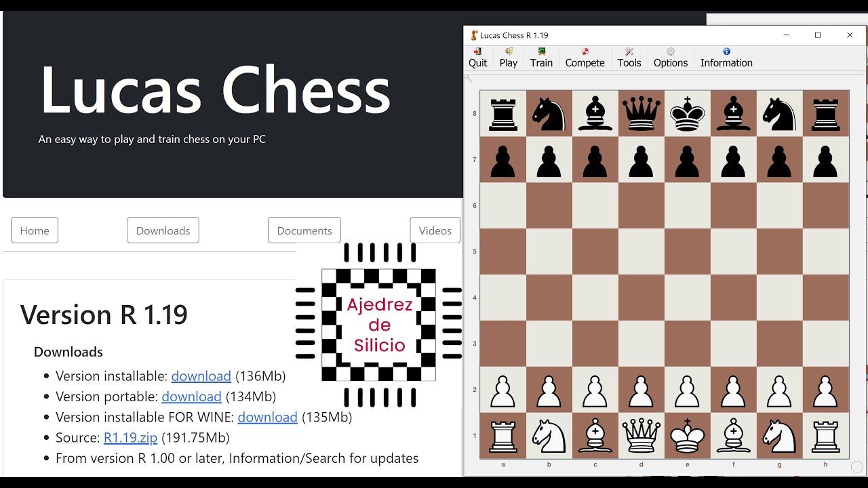Open the Tools menu in Lucas Chess
Viewport: 868px width, 488px height.
coord(629,58)
